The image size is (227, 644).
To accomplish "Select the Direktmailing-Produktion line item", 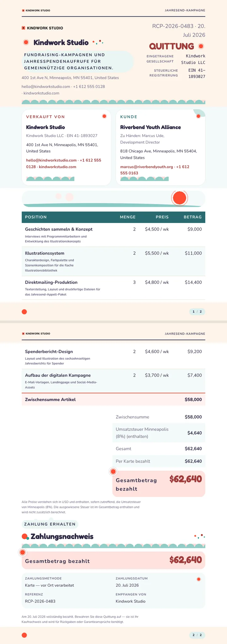I will pos(113,288).
